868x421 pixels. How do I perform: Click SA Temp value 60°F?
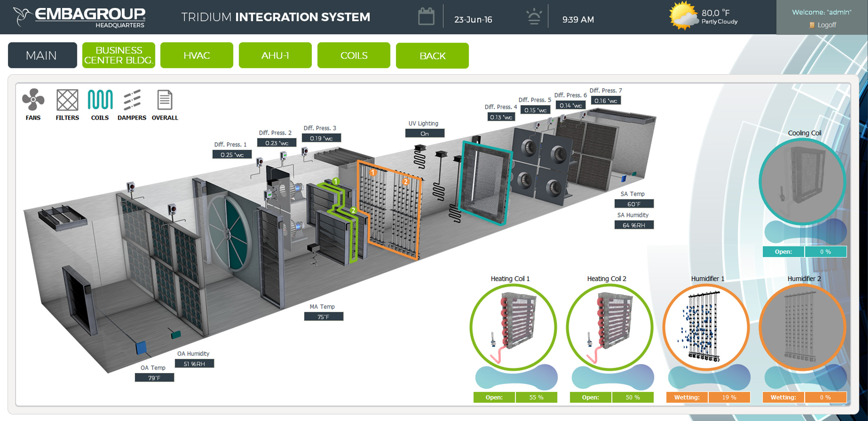click(634, 204)
